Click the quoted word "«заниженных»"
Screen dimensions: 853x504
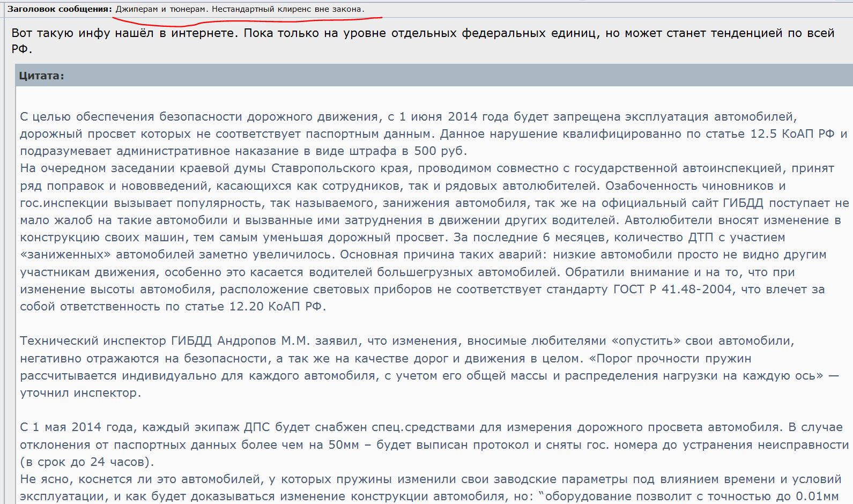65,254
